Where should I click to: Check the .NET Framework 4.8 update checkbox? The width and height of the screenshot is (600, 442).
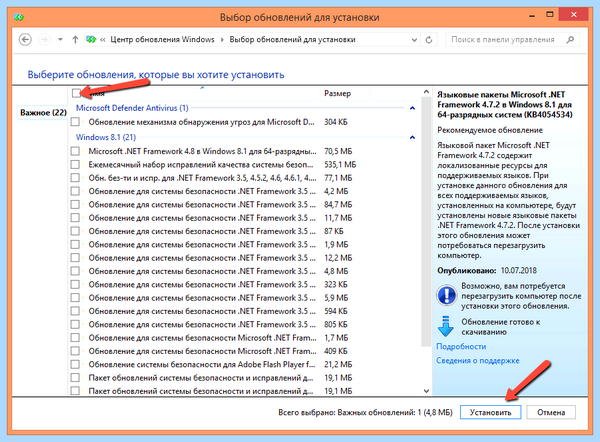click(x=75, y=151)
